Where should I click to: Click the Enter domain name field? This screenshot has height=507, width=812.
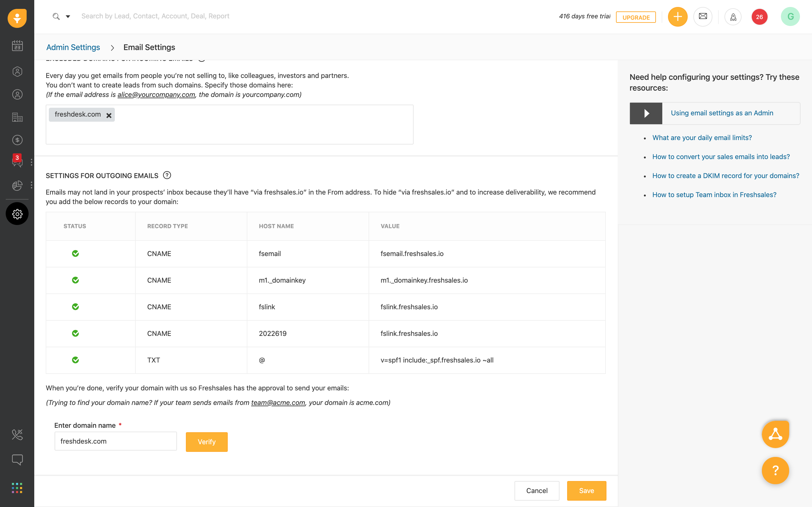pyautogui.click(x=115, y=441)
